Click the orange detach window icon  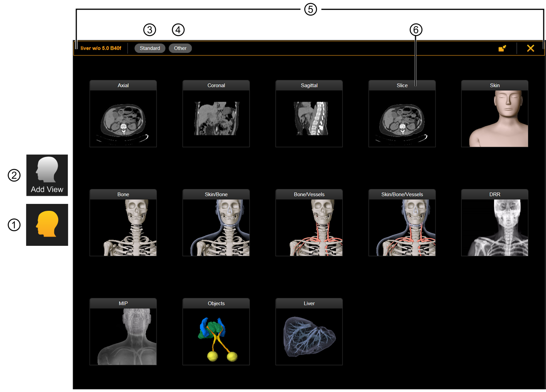(x=502, y=48)
